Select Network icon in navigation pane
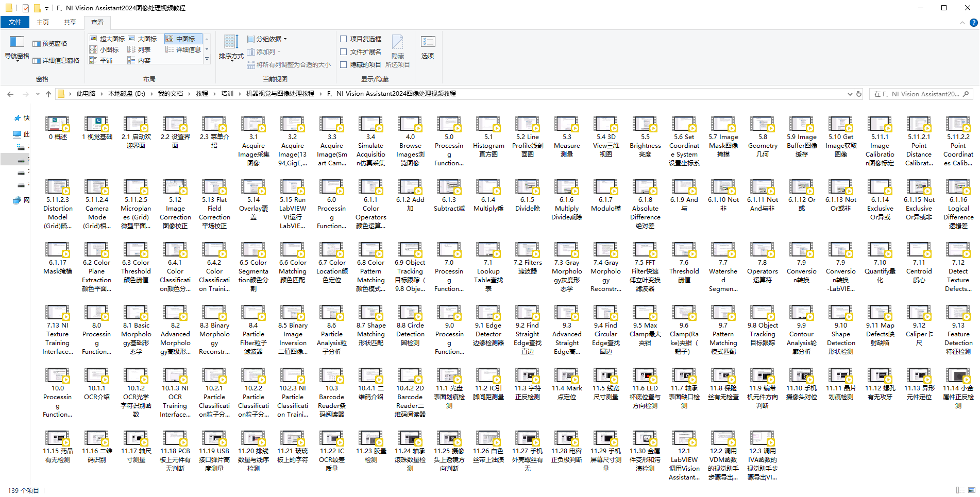The image size is (980, 497). [x=17, y=200]
